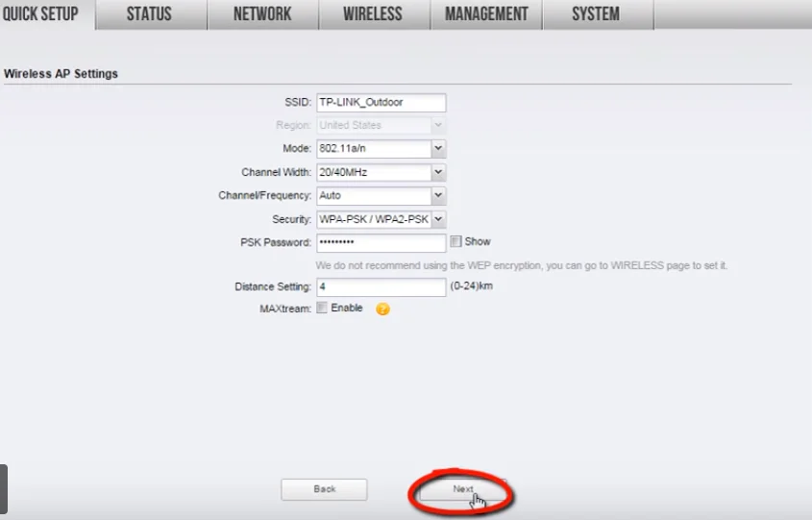
Task: Click the Next button
Action: pyautogui.click(x=463, y=489)
